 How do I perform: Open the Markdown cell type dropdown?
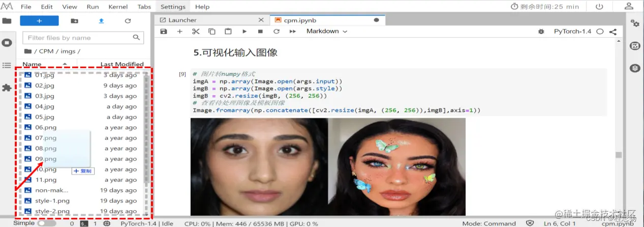tap(327, 31)
